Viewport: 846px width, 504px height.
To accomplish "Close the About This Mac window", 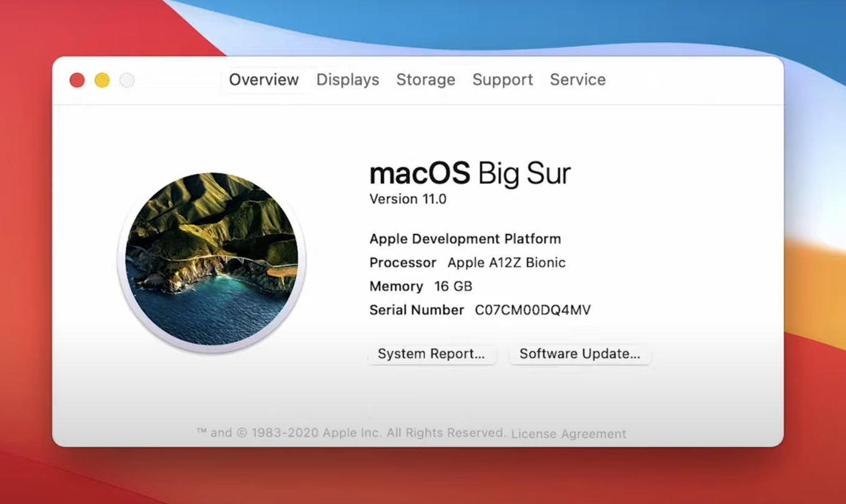I will tap(77, 80).
